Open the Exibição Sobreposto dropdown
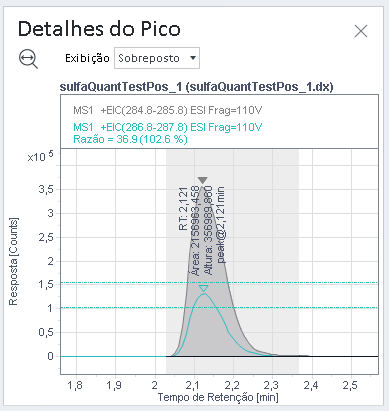389x411 pixels. click(157, 58)
